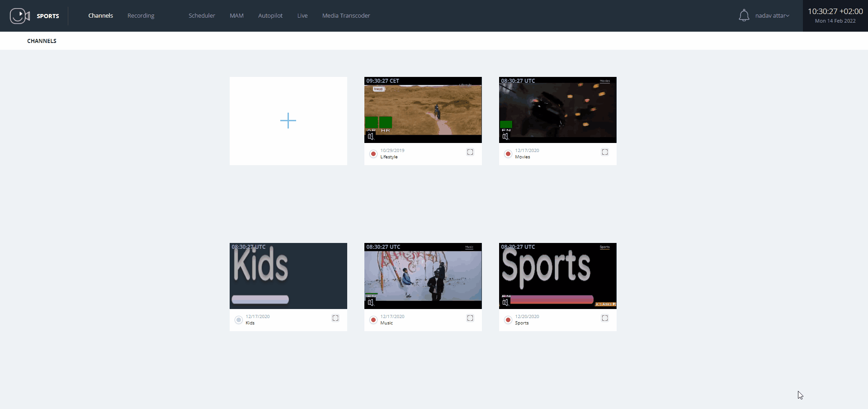The width and height of the screenshot is (868, 409).
Task: Expand the Kids channel to fullscreen
Action: click(x=335, y=318)
